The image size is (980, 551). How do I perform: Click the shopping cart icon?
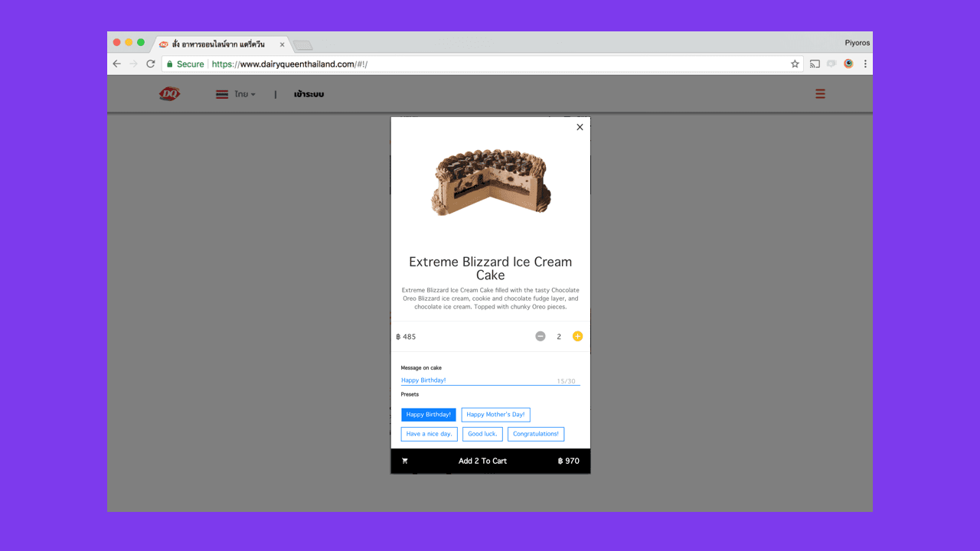point(405,461)
